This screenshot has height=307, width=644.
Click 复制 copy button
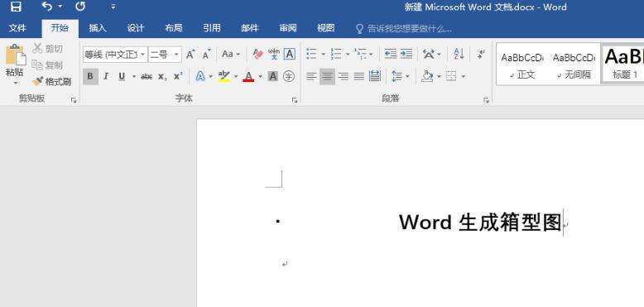coord(48,65)
